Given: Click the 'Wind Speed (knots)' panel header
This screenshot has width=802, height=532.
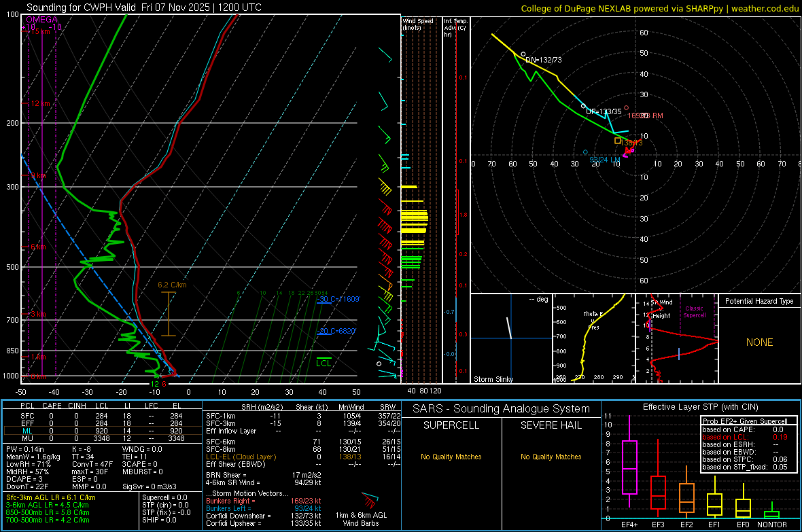Looking at the screenshot, I should click(417, 24).
